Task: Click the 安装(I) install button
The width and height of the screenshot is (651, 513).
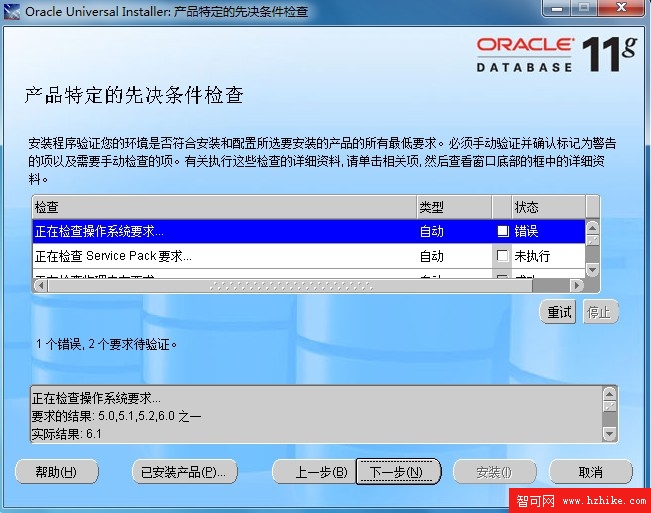Action: (494, 472)
